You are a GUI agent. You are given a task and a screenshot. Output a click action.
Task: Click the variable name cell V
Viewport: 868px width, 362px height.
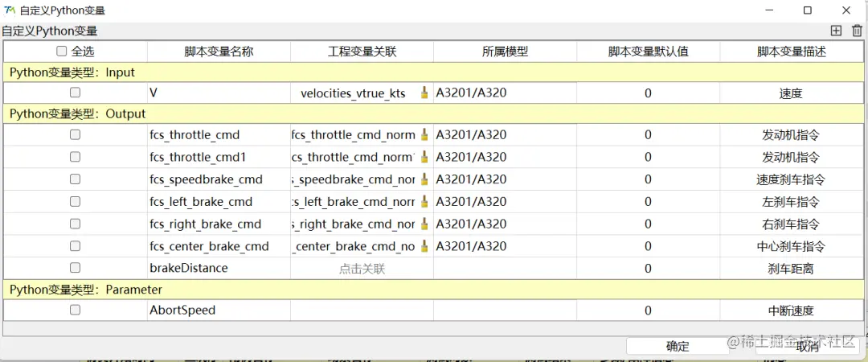point(219,93)
